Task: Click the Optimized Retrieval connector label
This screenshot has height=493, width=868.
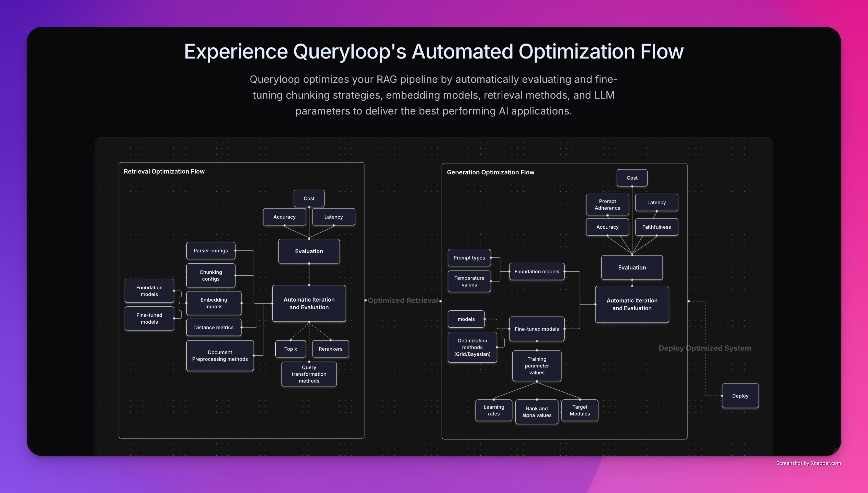Action: (x=402, y=300)
